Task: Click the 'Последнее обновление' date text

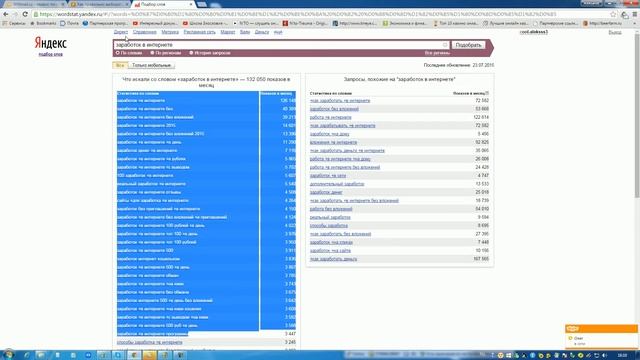Action: pyautogui.click(x=459, y=65)
